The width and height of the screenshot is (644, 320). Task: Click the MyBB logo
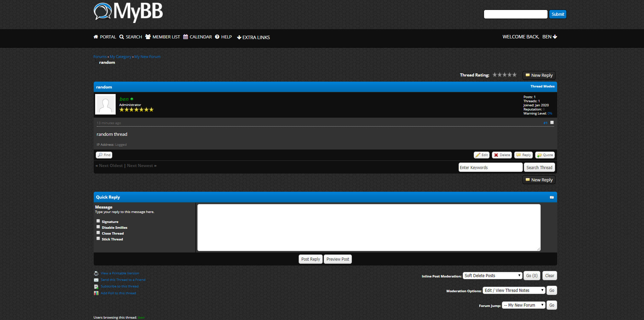click(128, 12)
